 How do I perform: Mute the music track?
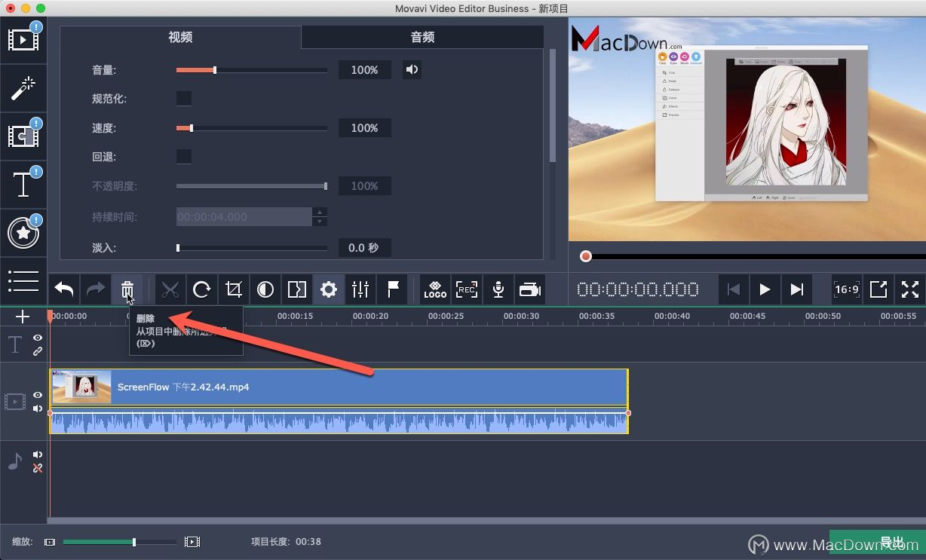(38, 455)
